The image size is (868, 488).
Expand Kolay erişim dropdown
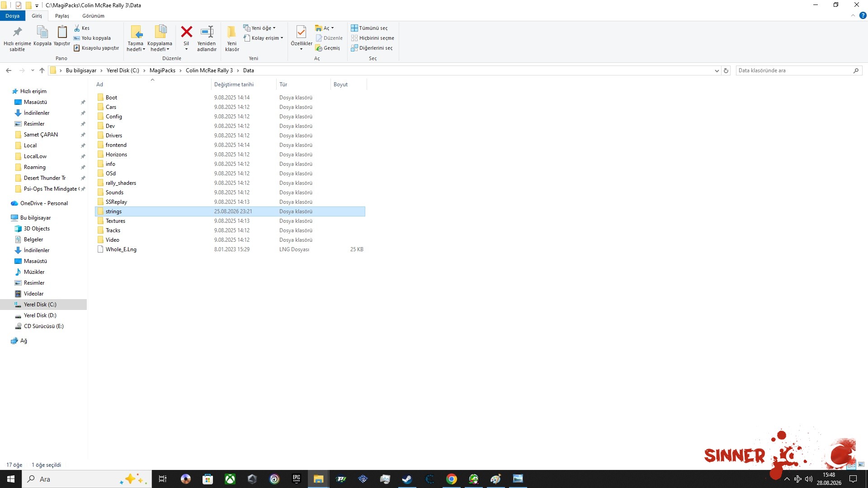[264, 38]
